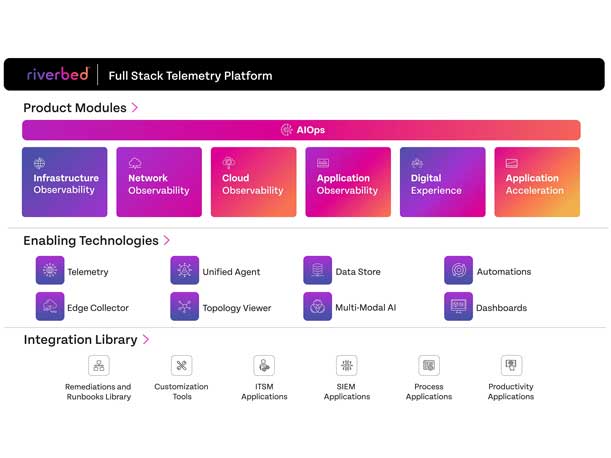Click the Automations target icon
The image size is (611, 458).
point(458,271)
